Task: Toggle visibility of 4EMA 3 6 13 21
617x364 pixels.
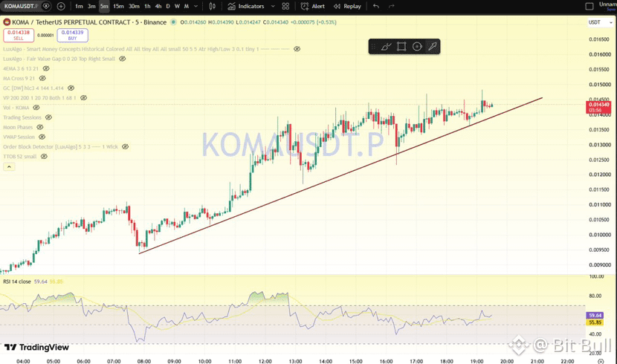Action: coord(46,68)
